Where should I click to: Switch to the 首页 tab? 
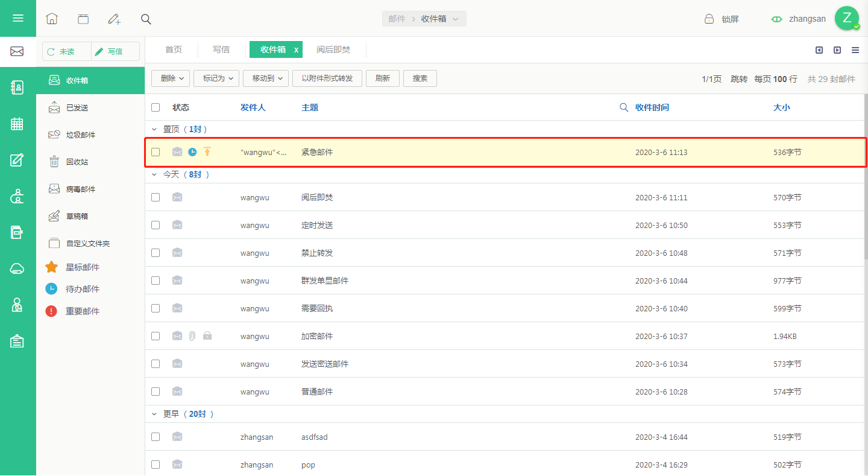[174, 49]
